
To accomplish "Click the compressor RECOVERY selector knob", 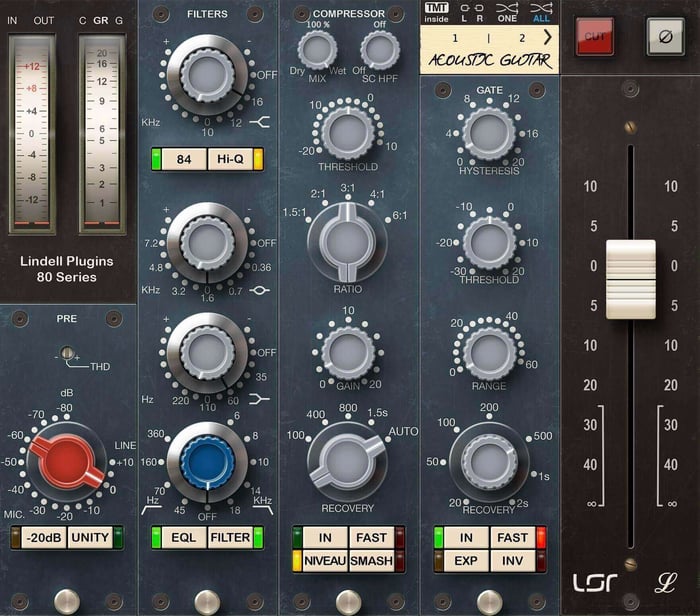I will click(x=348, y=462).
